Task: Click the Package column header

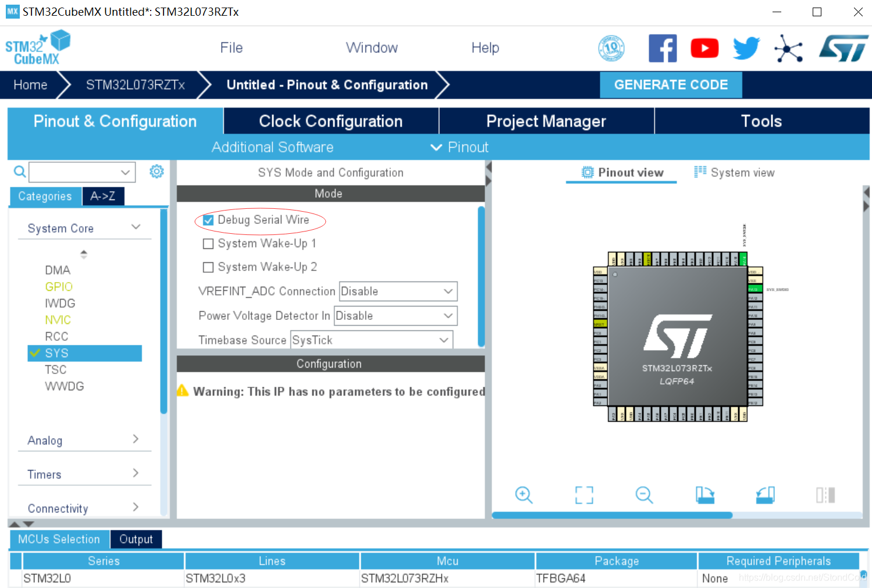Action: pyautogui.click(x=617, y=561)
